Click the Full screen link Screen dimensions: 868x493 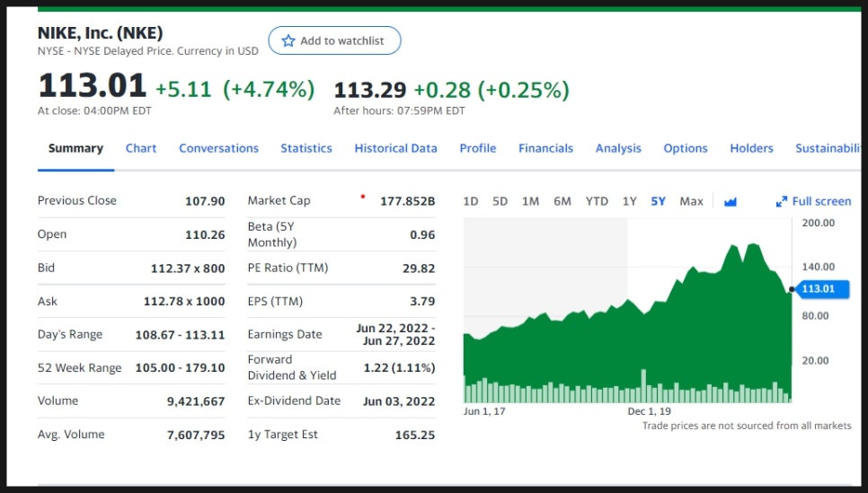(821, 201)
